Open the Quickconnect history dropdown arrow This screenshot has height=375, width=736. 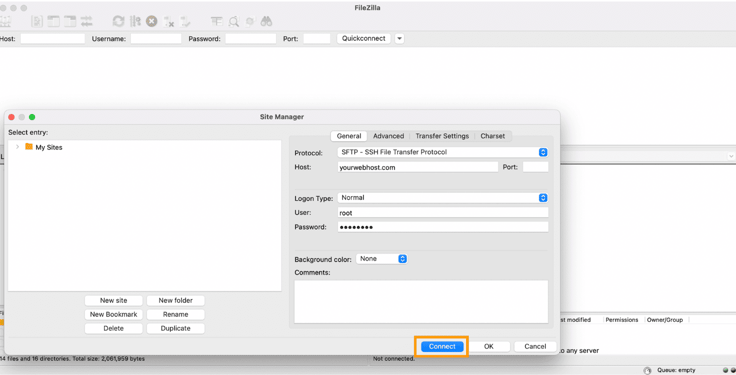coord(399,38)
